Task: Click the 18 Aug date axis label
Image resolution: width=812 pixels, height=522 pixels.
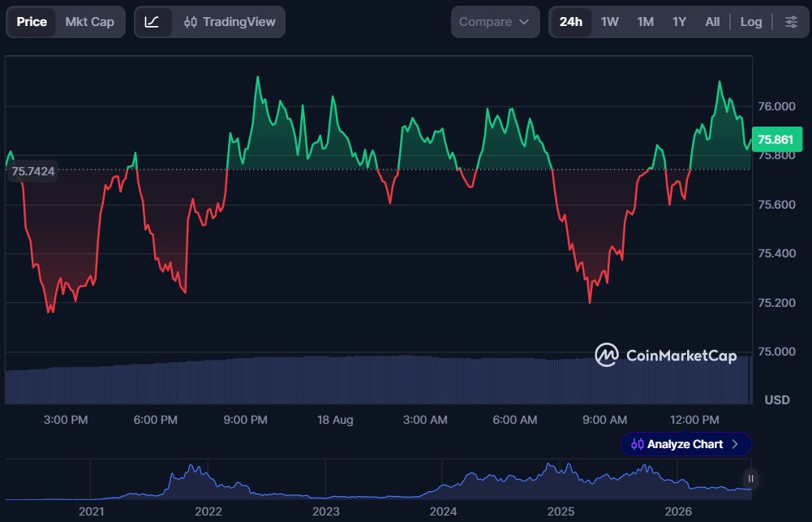Action: [x=335, y=420]
